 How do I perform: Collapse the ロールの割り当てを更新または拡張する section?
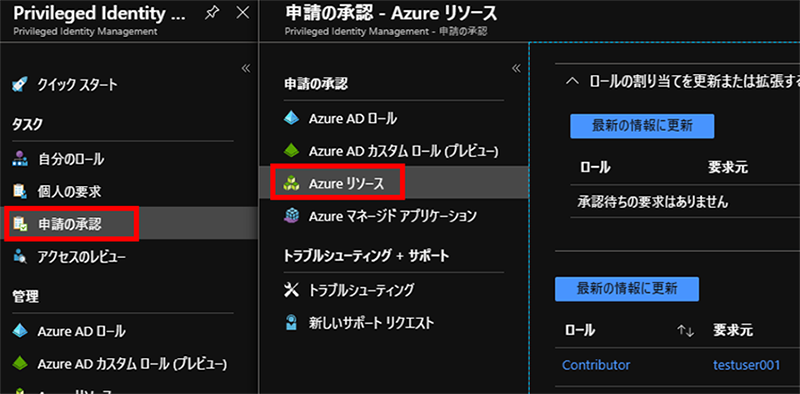point(573,81)
